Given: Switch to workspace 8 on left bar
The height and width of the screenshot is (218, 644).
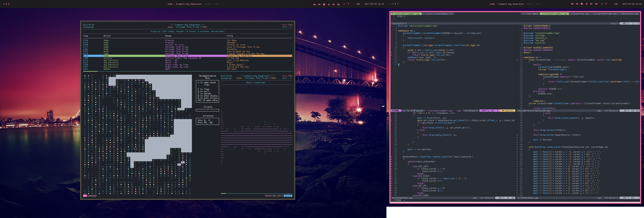Looking at the screenshot, I should coord(9,4).
